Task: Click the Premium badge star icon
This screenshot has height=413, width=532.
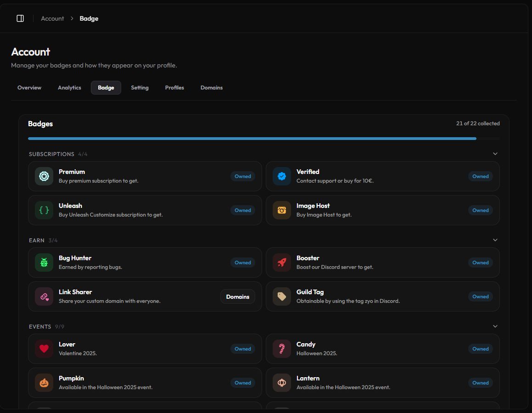Action: (44, 176)
